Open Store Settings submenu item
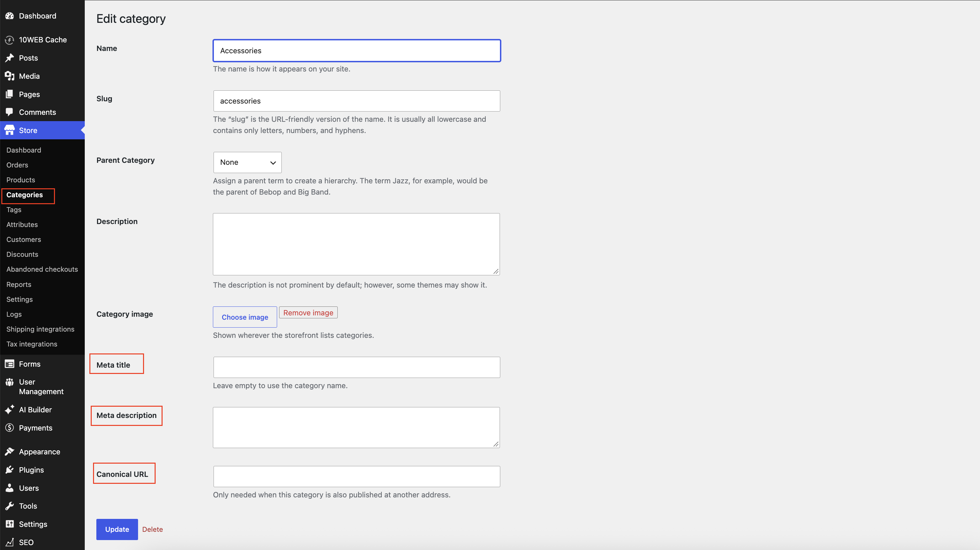The image size is (980, 550). [20, 299]
